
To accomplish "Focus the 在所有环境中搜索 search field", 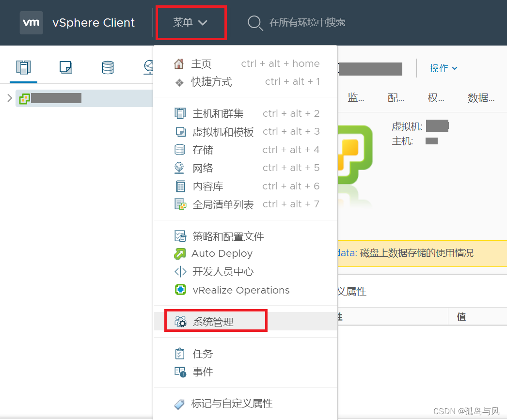I will (x=307, y=22).
